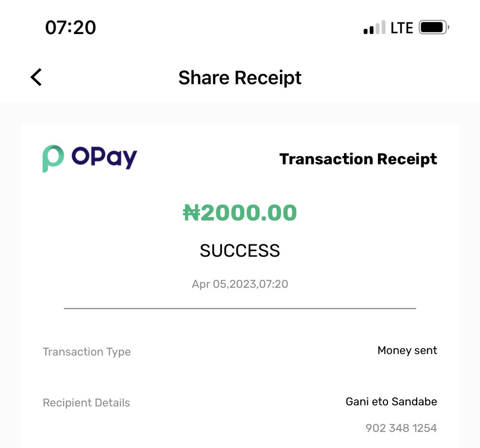Select the Share Receipt title
This screenshot has height=448, width=480.
click(x=240, y=78)
